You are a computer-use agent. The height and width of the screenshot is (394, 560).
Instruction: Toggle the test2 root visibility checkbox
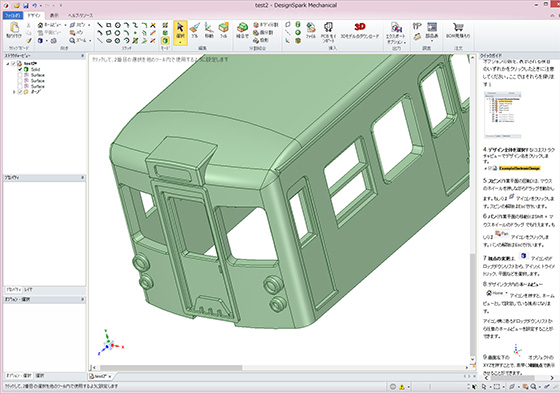point(14,64)
